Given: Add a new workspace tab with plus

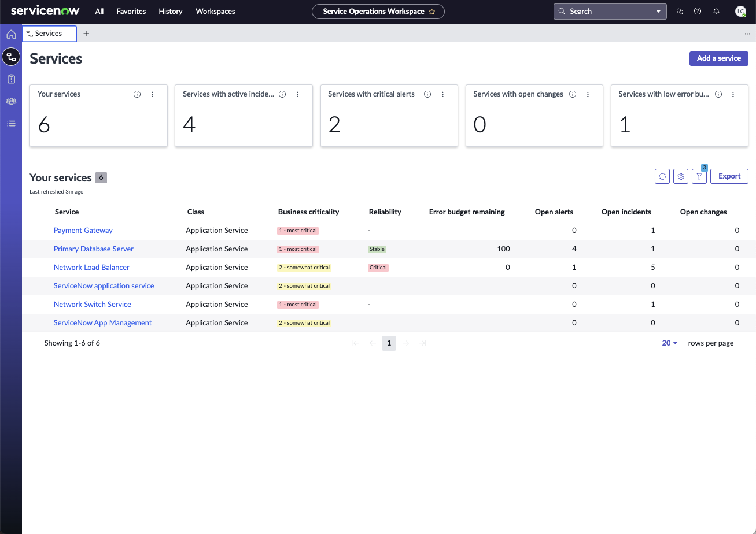Looking at the screenshot, I should 86,34.
